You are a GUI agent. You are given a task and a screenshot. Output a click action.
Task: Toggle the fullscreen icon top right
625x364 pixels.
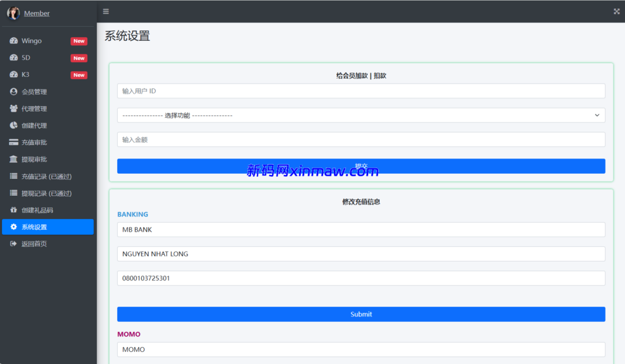(x=615, y=11)
